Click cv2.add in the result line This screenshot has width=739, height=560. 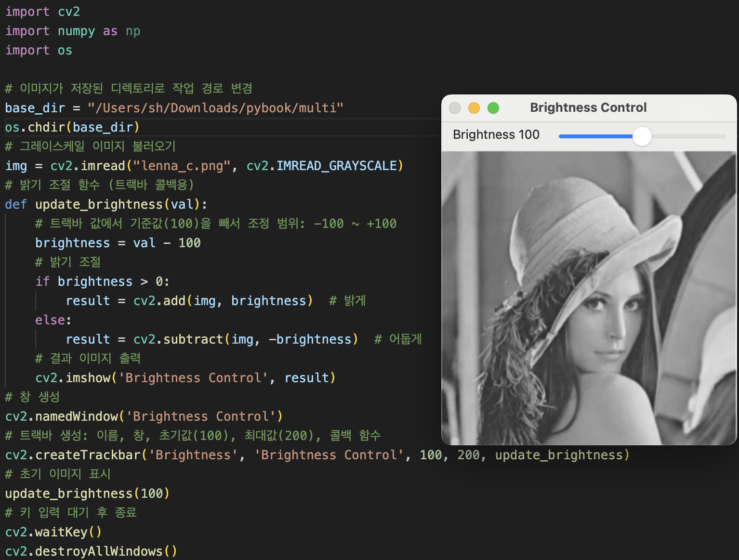click(159, 301)
